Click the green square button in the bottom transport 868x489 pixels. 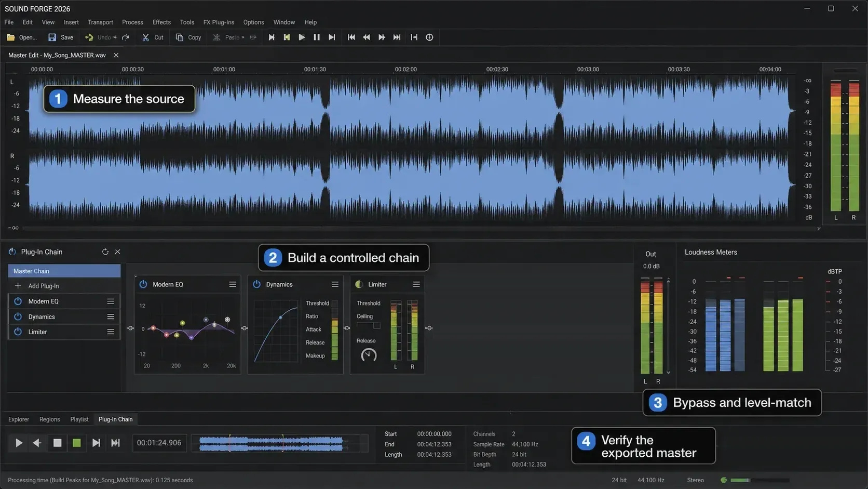[x=77, y=443]
